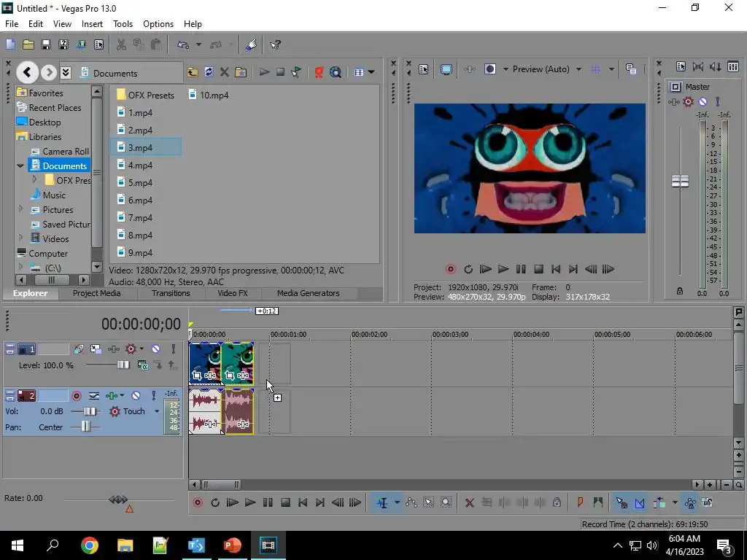The height and width of the screenshot is (560, 747).
Task: Switch to the Transitions tab
Action: (x=171, y=293)
